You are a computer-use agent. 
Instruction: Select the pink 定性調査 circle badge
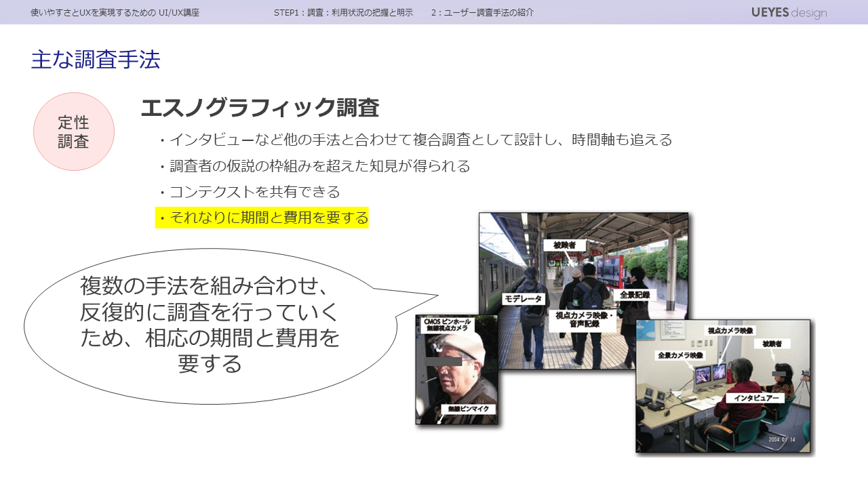tap(74, 131)
